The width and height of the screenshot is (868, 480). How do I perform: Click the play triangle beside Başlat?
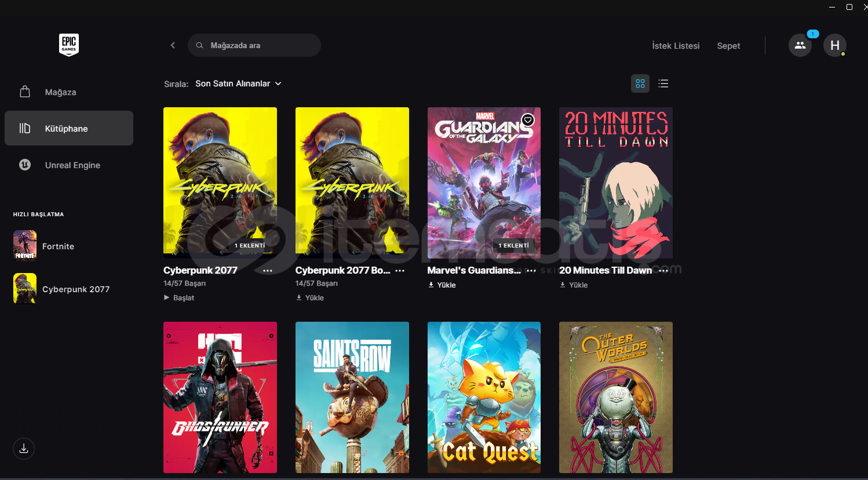167,297
